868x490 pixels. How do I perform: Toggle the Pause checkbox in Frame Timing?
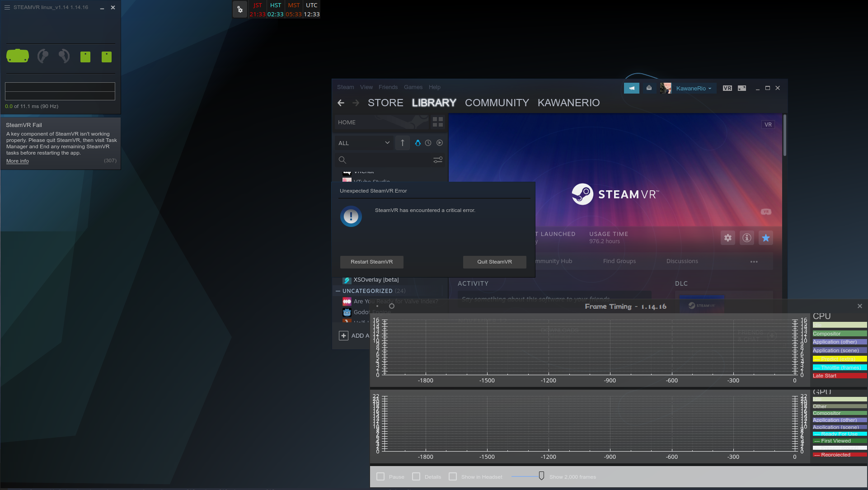(380, 477)
